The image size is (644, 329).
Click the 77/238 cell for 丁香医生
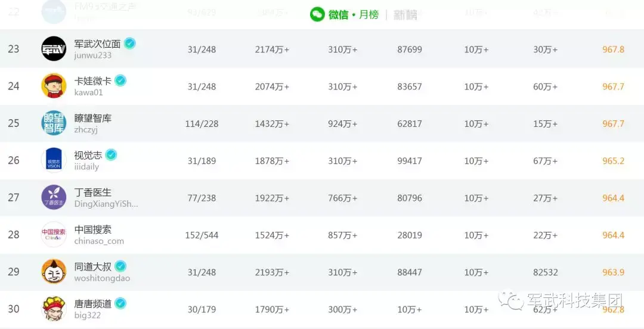202,198
